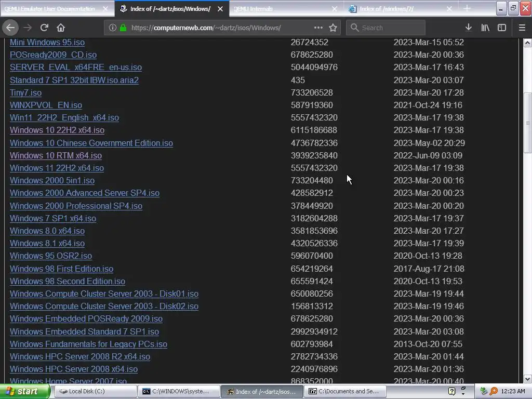This screenshot has width=532, height=399.
Task: Show site information icon in address bar
Action: click(x=113, y=28)
